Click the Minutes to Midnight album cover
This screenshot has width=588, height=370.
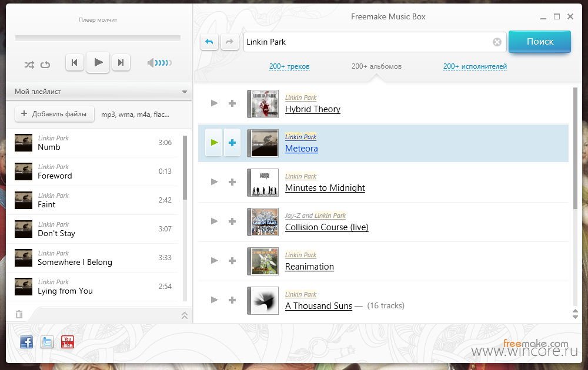263,183
